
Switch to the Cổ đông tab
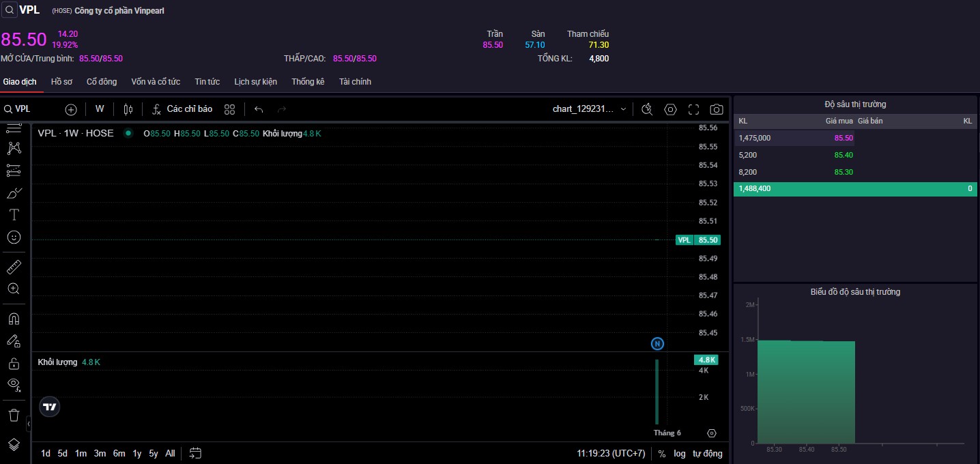point(102,82)
